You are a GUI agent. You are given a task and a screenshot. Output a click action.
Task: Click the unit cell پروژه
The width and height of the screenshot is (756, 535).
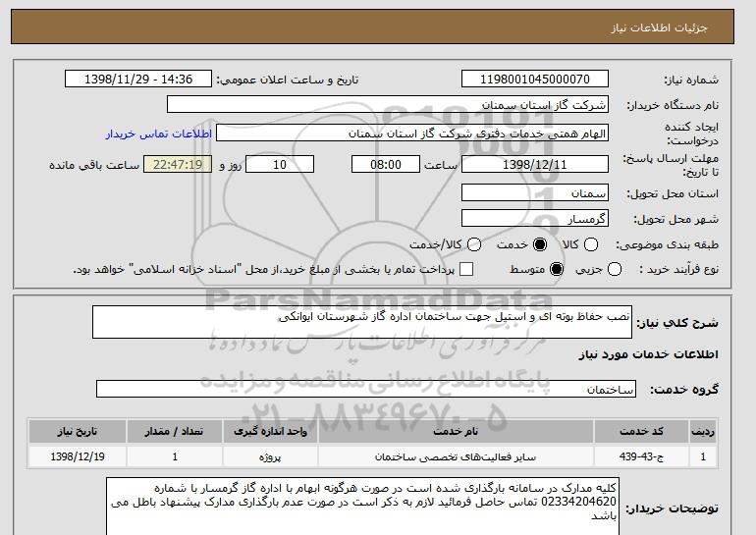[270, 456]
